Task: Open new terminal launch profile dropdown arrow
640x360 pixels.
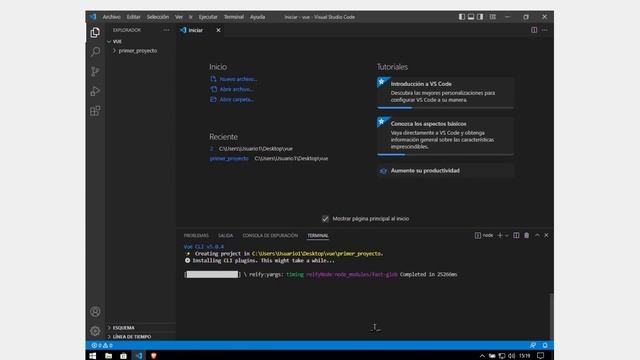Action: point(507,236)
